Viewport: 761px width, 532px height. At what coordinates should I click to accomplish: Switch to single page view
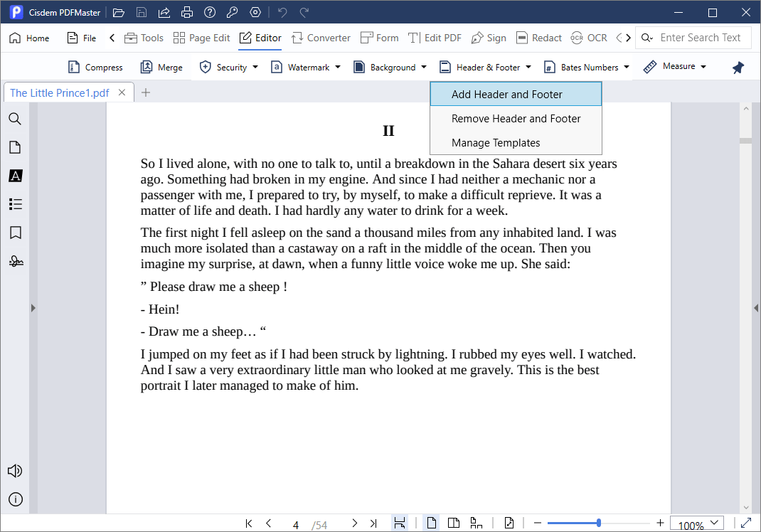(x=431, y=523)
